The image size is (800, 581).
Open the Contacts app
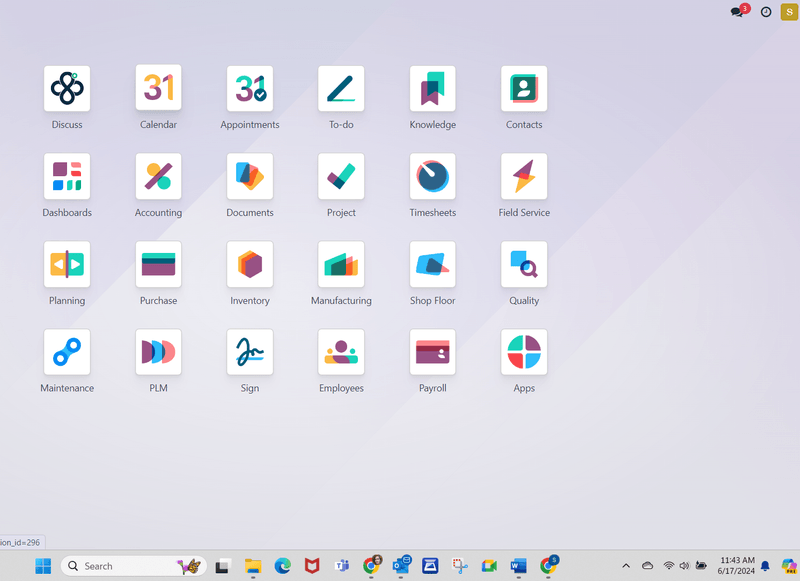pyautogui.click(x=523, y=88)
